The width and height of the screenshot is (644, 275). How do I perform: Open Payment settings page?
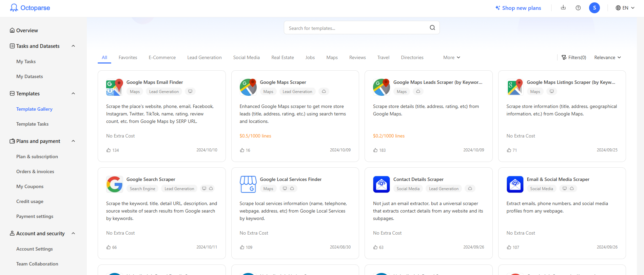pyautogui.click(x=35, y=216)
